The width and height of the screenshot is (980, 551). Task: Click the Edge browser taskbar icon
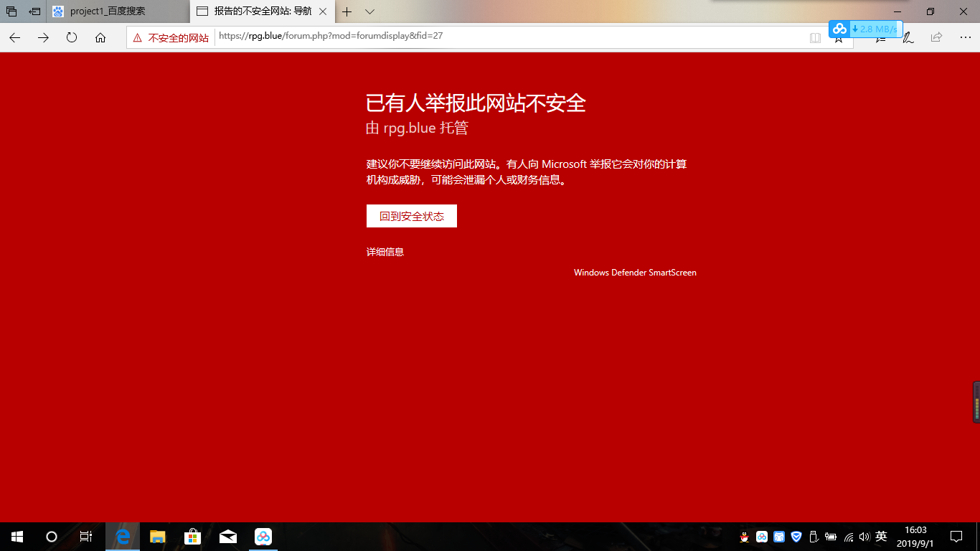click(123, 537)
